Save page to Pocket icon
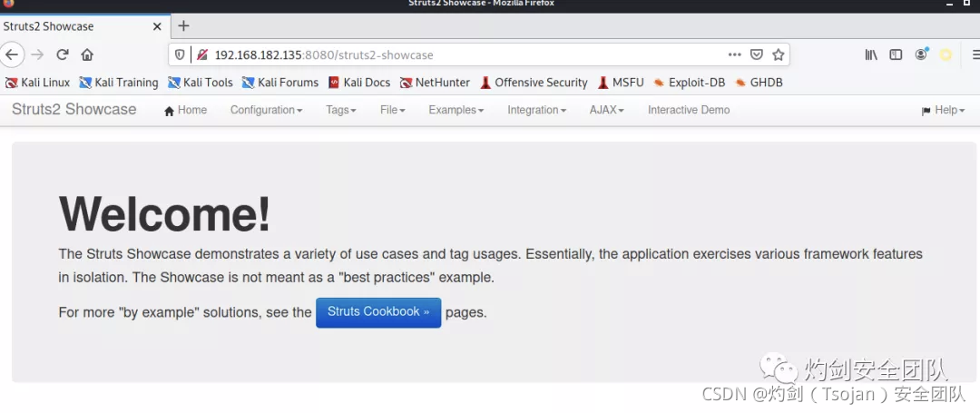The height and width of the screenshot is (413, 980). pyautogui.click(x=756, y=55)
